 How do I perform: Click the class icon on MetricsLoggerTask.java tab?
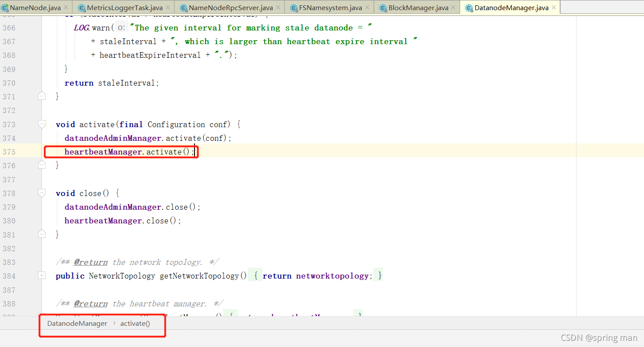coord(82,8)
